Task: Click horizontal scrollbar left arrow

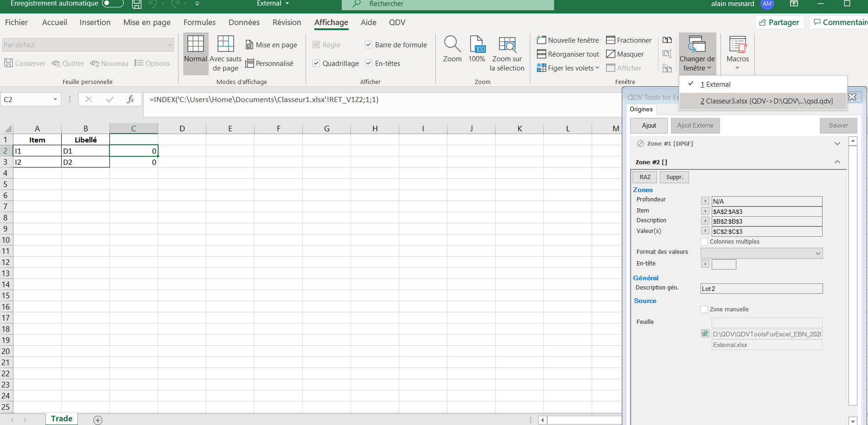Action: 542,420
